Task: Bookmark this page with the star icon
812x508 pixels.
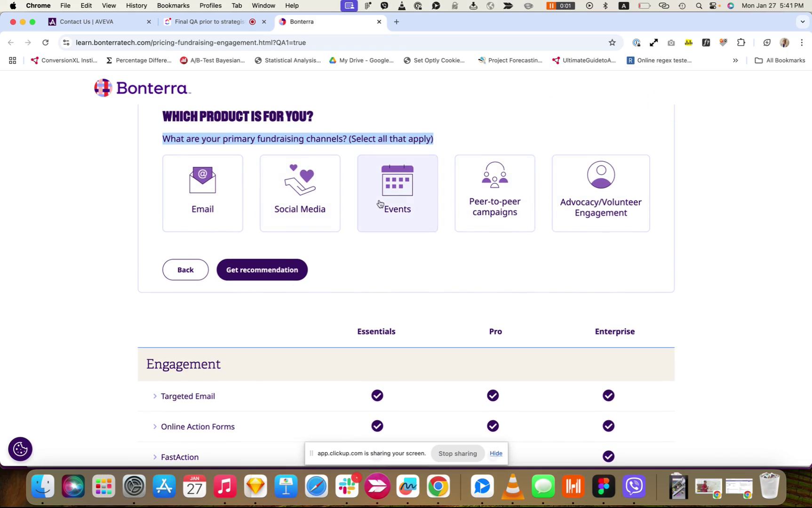Action: point(612,42)
